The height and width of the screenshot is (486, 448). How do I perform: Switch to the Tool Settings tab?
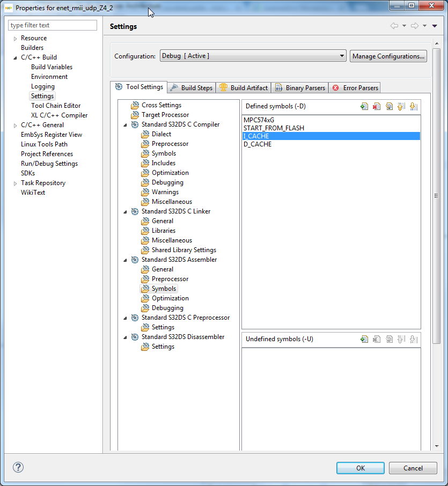click(139, 87)
